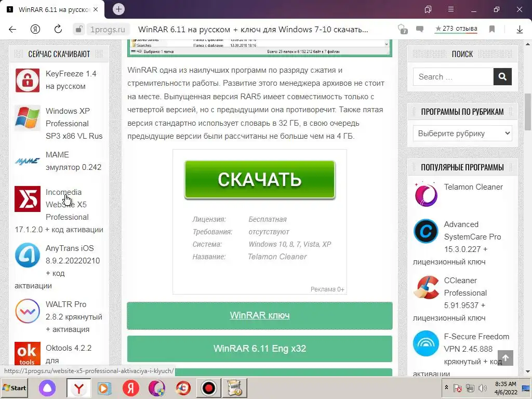
Task: Click the green СКАЧАТЬ download button
Action: pyautogui.click(x=260, y=179)
